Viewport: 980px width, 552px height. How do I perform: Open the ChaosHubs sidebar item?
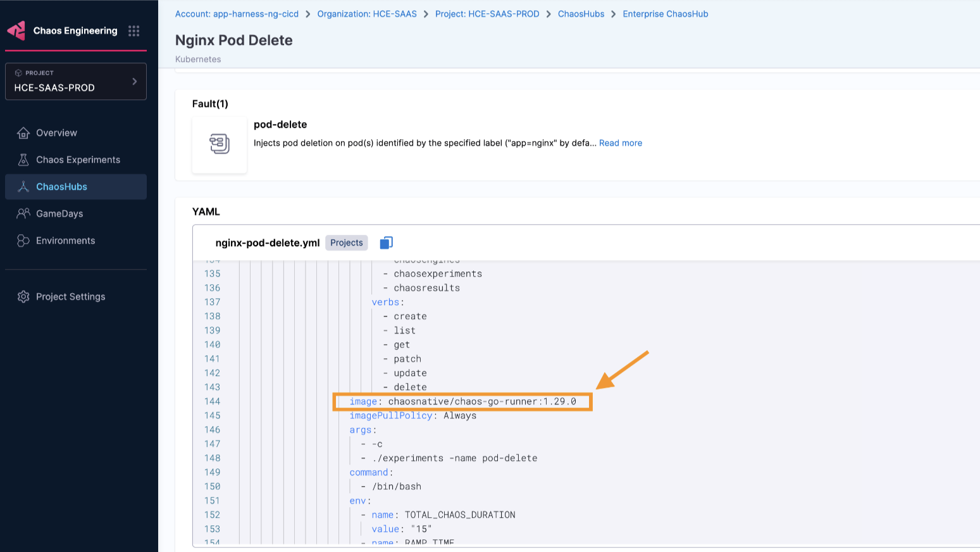(x=61, y=187)
